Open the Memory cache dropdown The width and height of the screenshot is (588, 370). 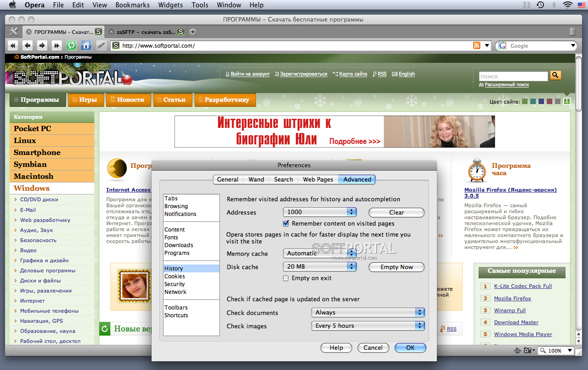[320, 253]
